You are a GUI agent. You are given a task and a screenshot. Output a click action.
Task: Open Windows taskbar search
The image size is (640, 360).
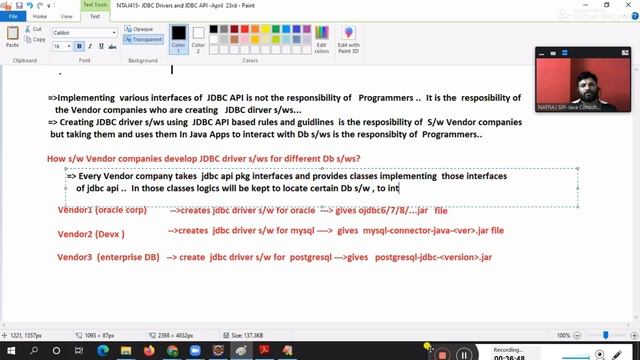coord(34,351)
